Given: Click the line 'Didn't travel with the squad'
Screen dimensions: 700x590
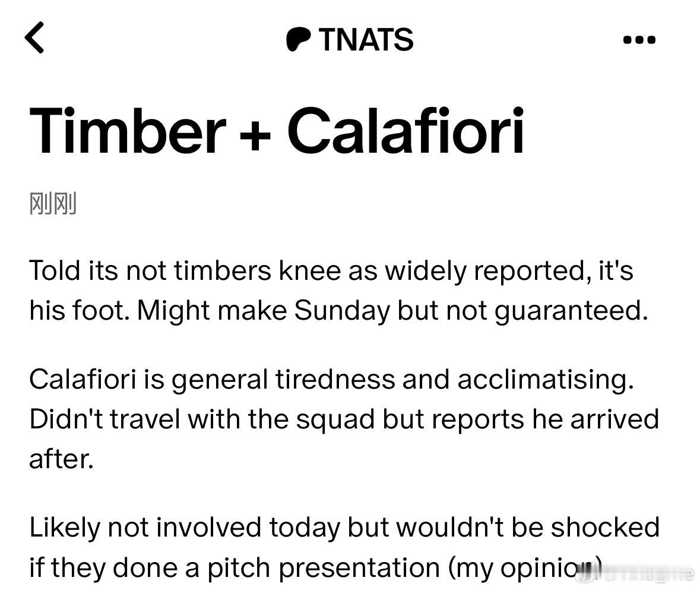Looking at the screenshot, I should point(344,419).
